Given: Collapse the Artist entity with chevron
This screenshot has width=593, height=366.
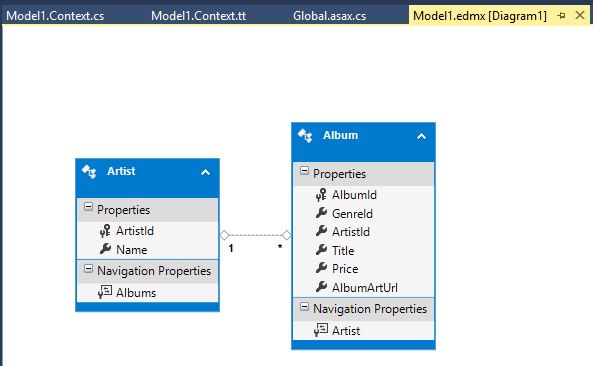Looking at the screenshot, I should pos(205,172).
